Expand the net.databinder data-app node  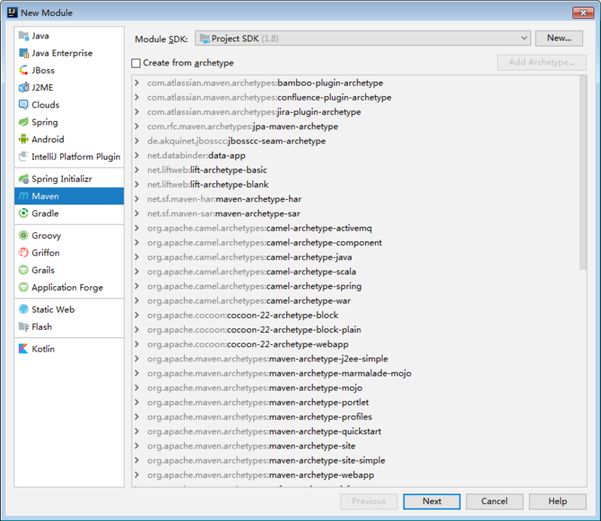[x=136, y=155]
